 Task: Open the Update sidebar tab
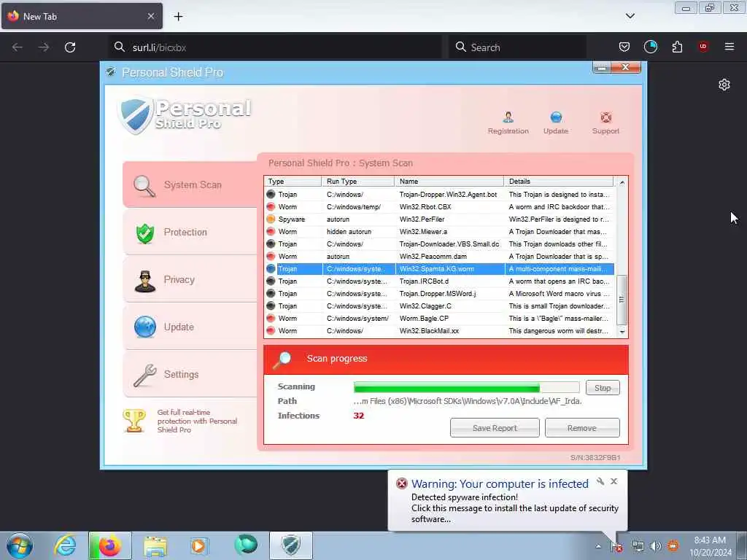click(x=190, y=327)
